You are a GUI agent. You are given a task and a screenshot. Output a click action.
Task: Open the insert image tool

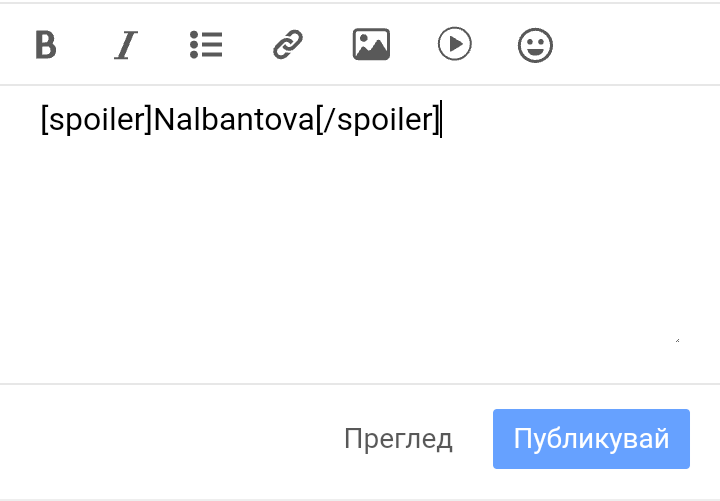click(371, 45)
